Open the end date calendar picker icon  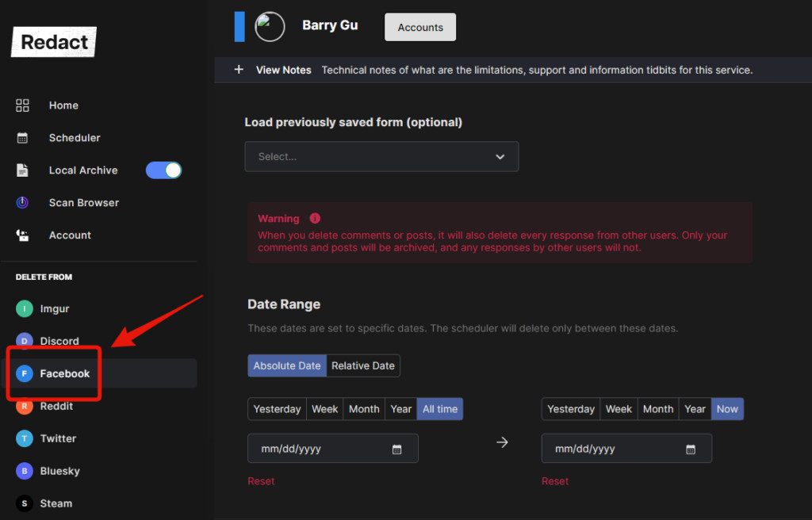(691, 449)
